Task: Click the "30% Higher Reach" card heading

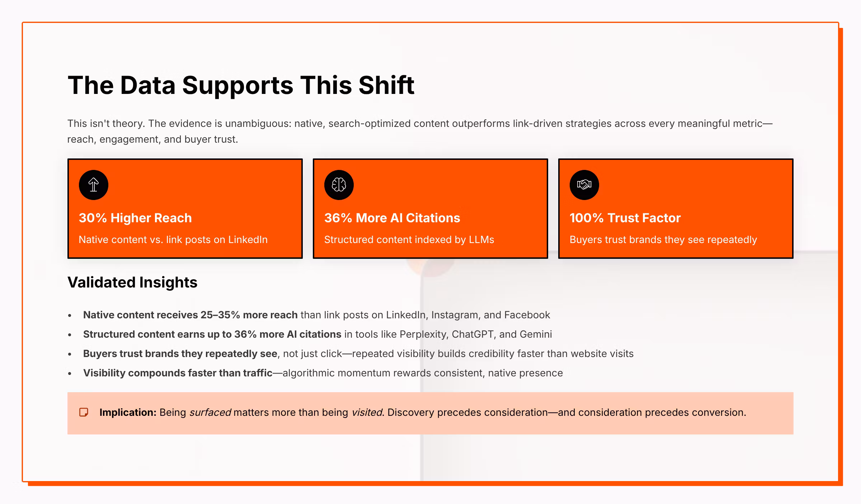Action: 135,218
